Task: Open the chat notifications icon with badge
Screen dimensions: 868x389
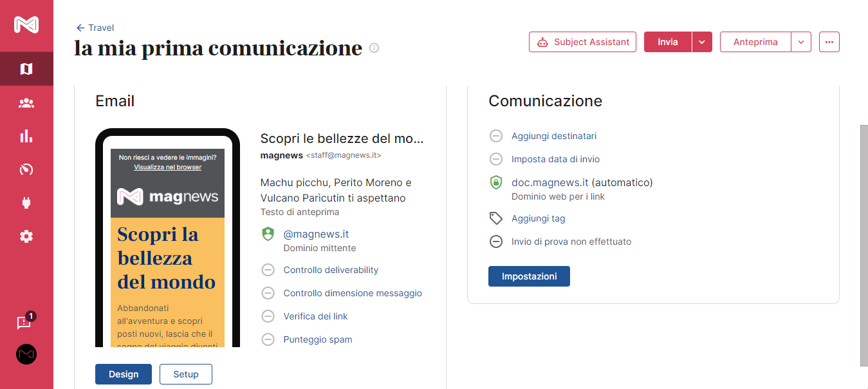Action: pyautogui.click(x=25, y=321)
